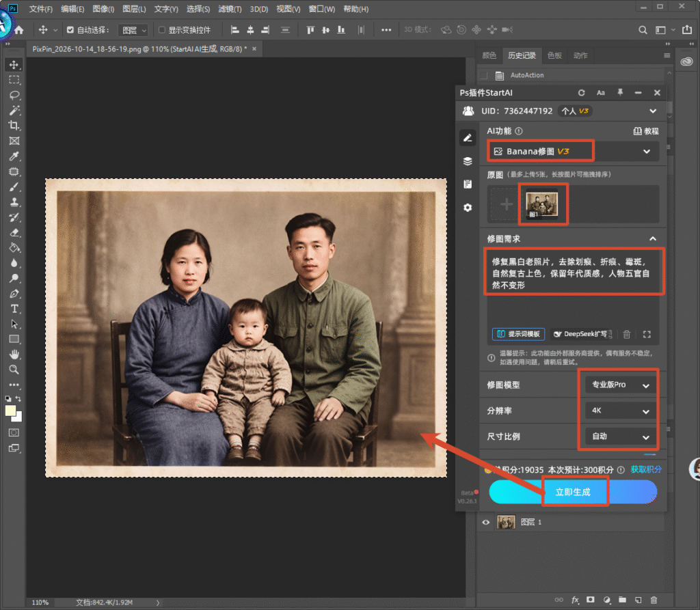Click the 立即生成 generate button
700x610 pixels.
pyautogui.click(x=573, y=492)
